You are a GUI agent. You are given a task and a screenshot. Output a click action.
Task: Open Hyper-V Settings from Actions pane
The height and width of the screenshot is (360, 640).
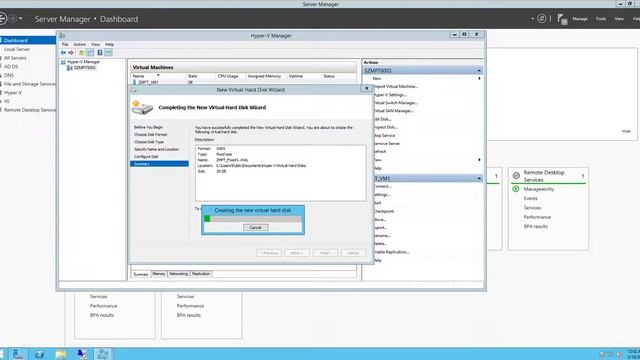click(390, 95)
